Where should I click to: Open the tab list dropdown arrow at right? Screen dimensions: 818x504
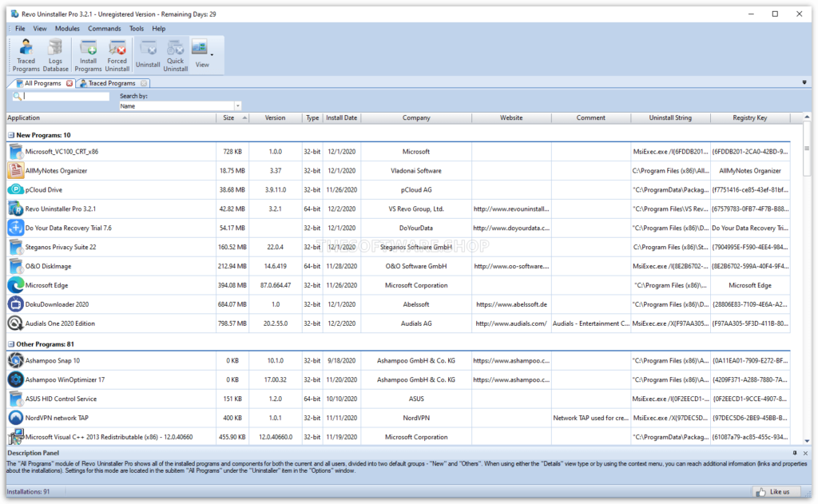pos(804,82)
